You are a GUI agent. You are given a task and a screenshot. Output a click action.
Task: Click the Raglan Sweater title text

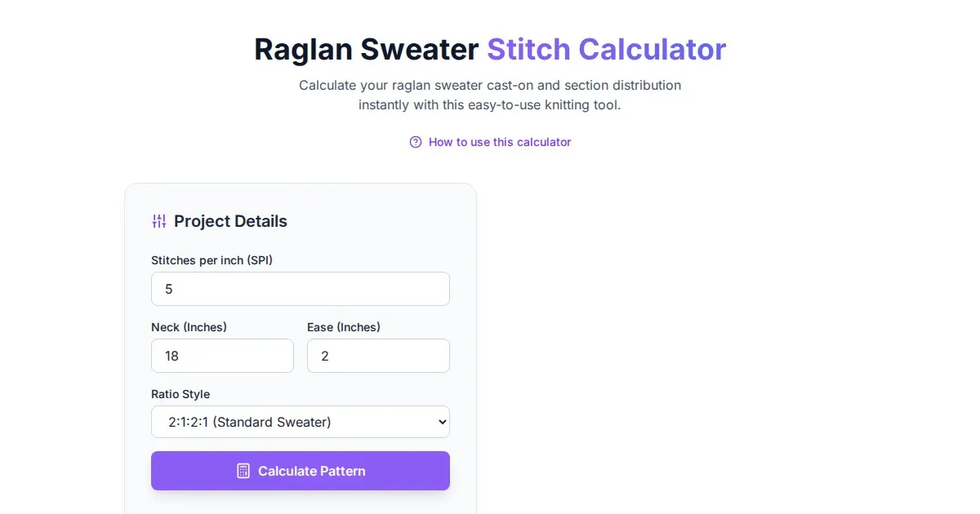[366, 49]
